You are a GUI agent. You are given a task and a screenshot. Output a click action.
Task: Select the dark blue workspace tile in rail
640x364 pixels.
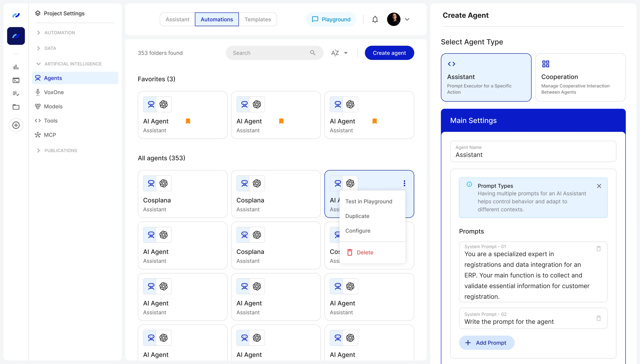pos(16,36)
